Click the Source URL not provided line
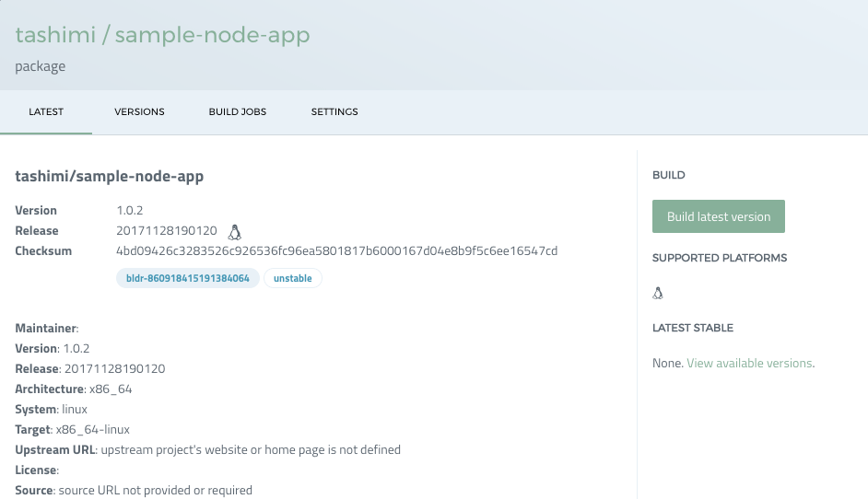 [134, 491]
